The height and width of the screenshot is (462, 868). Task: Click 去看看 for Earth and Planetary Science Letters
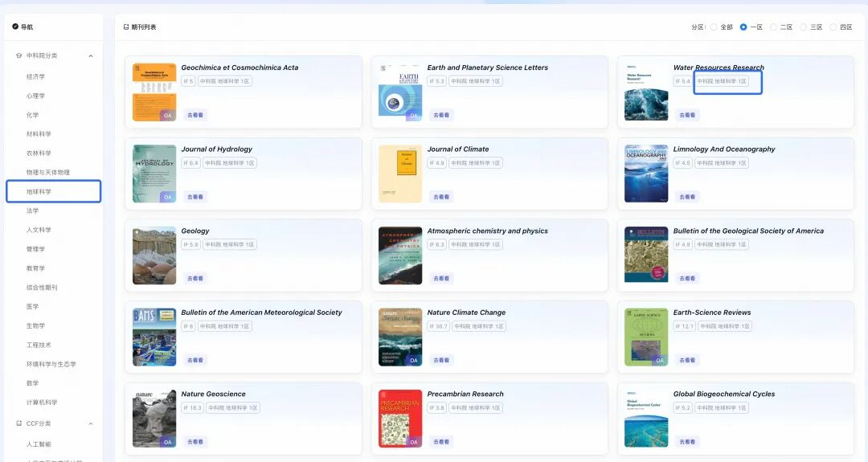(441, 115)
